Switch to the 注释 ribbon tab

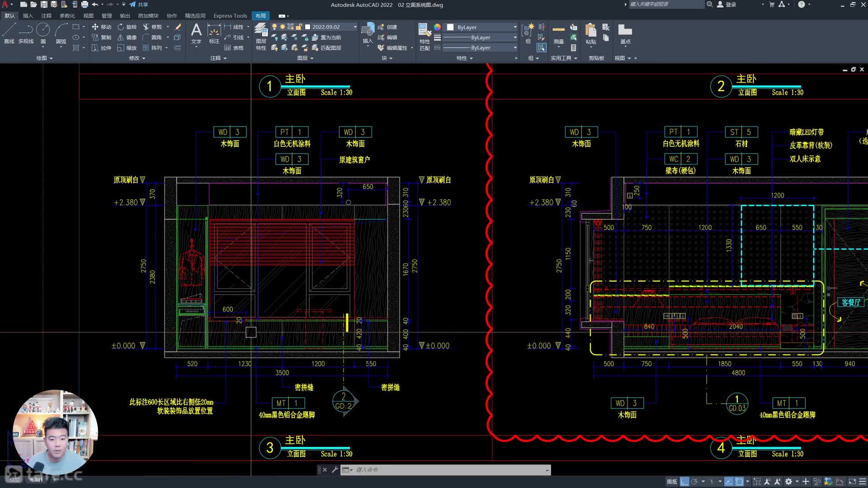46,16
